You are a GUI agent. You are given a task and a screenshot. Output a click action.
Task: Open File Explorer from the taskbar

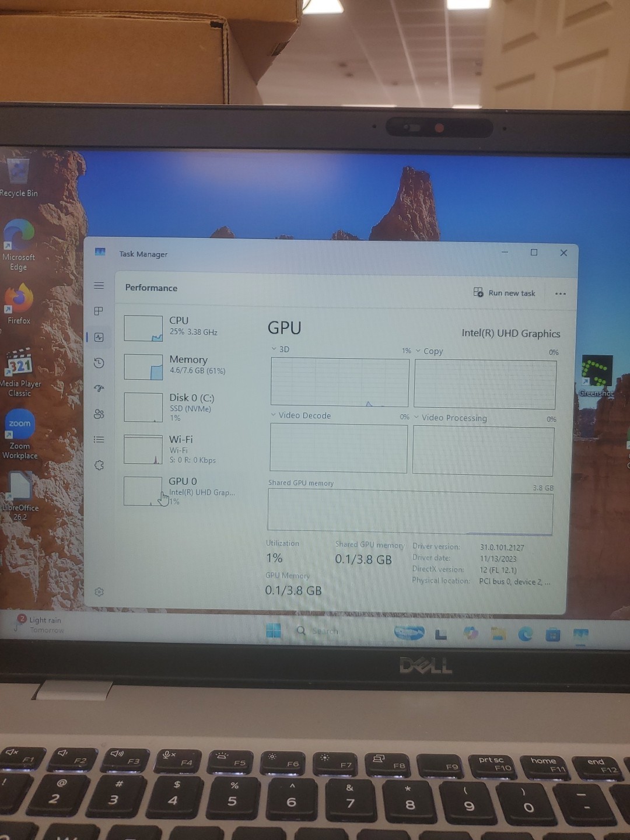(x=498, y=634)
